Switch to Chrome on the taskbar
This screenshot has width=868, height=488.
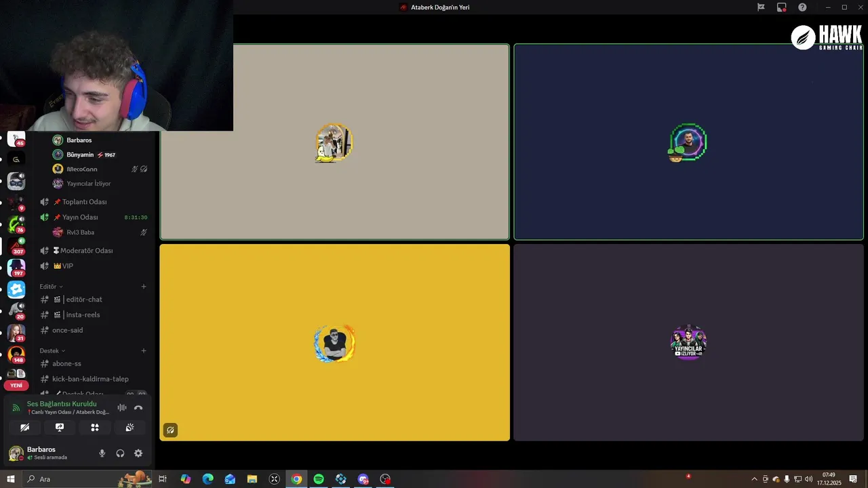tap(296, 479)
